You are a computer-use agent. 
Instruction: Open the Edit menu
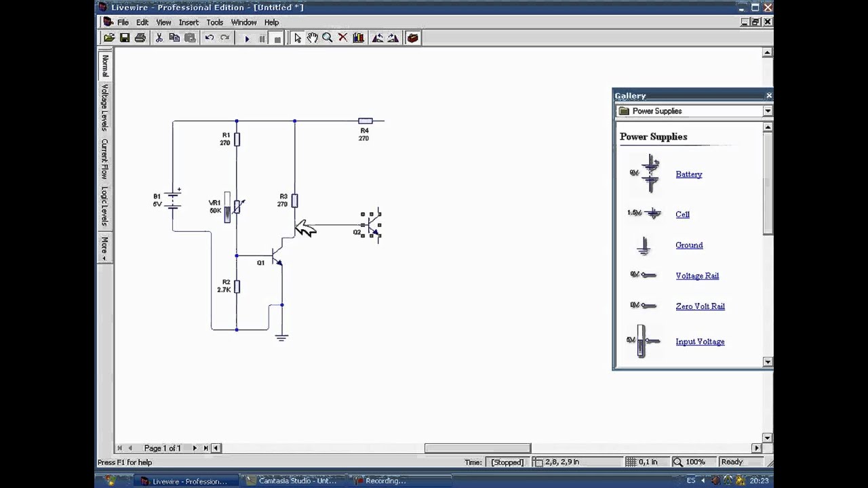(142, 22)
